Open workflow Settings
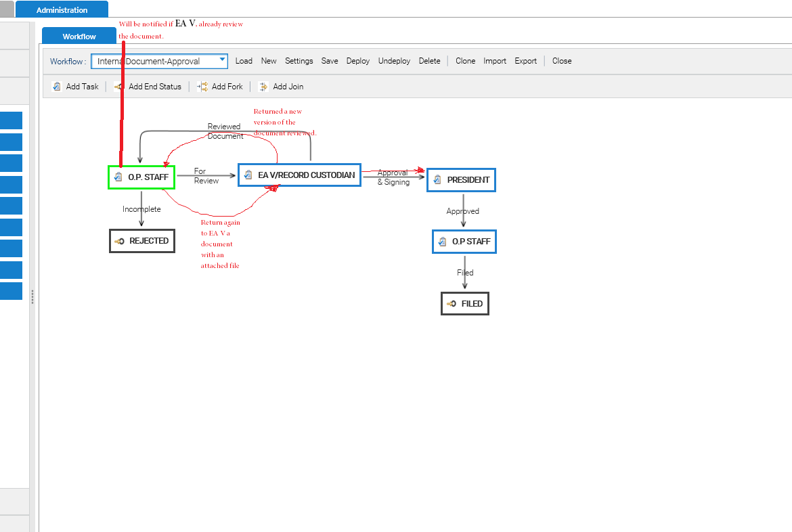Image resolution: width=792 pixels, height=532 pixels. coord(299,61)
